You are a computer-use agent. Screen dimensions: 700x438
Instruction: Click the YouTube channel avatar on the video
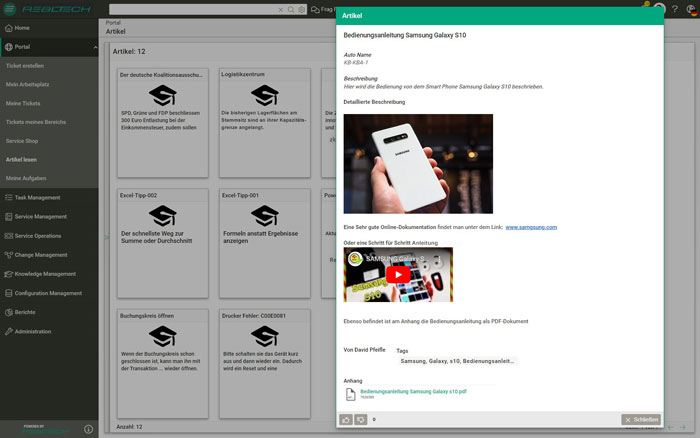coord(355,259)
